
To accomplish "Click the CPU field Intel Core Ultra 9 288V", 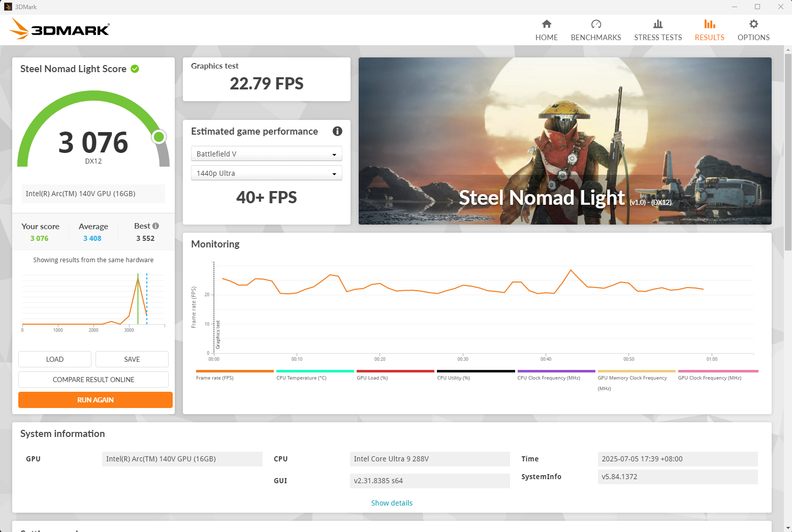I will tap(430, 459).
